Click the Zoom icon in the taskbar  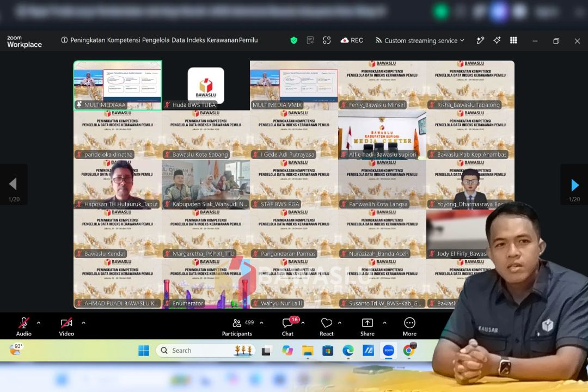click(389, 351)
